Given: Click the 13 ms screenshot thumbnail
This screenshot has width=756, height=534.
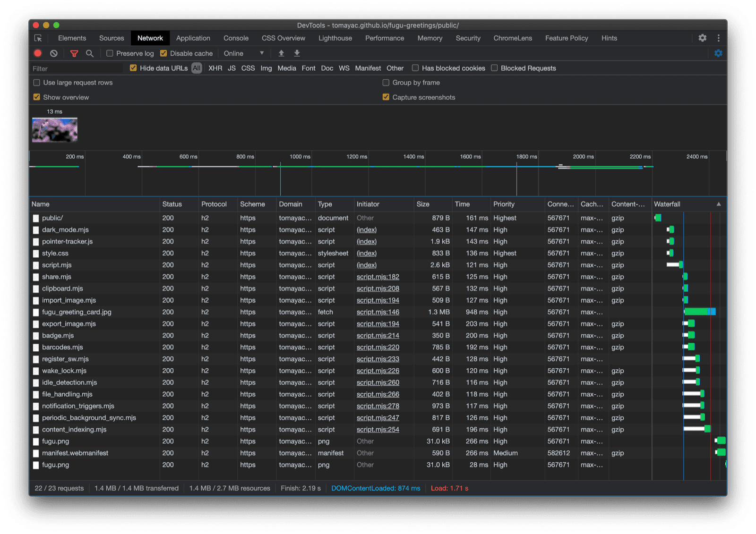Looking at the screenshot, I should [55, 129].
